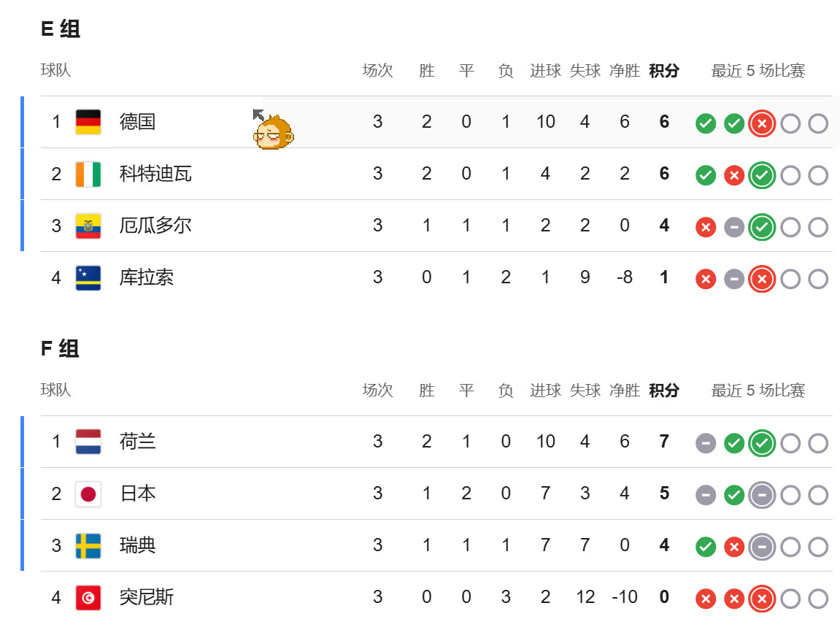Viewport: 840px width, 630px height.
Task: Click the Sweden flag icon
Action: pyautogui.click(x=88, y=545)
